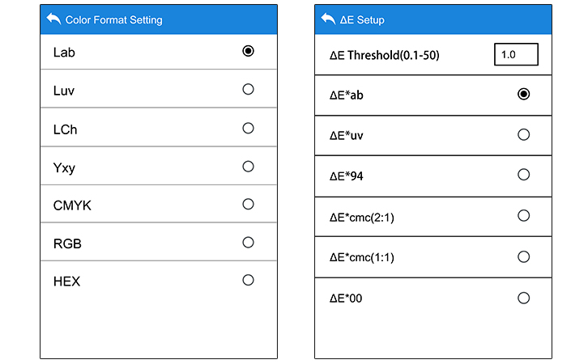Enable the ΔE*00 formula option

click(523, 298)
